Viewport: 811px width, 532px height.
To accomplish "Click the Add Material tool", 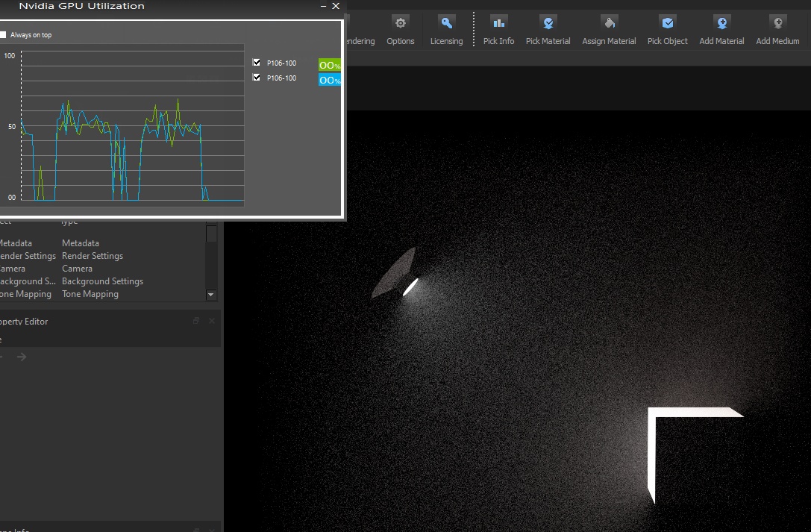I will pyautogui.click(x=721, y=31).
